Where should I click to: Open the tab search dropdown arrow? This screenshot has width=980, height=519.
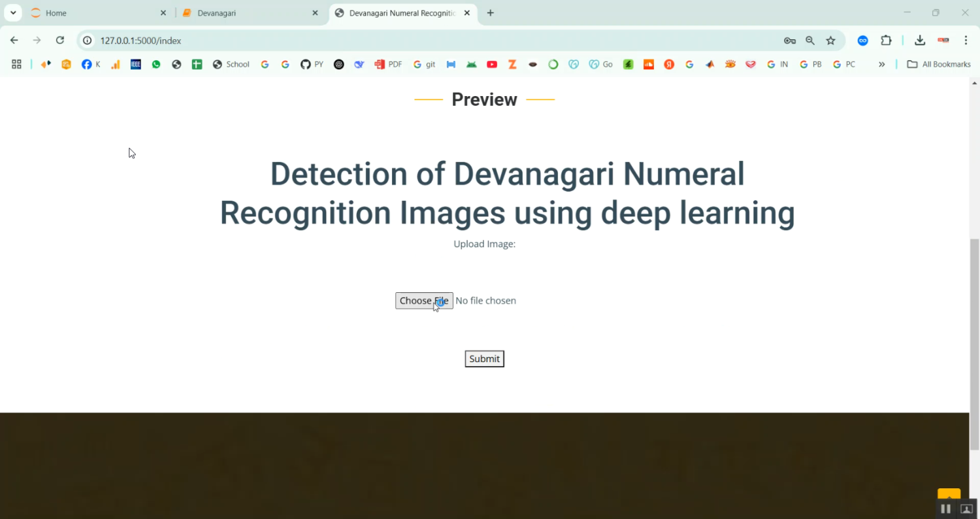pyautogui.click(x=12, y=13)
